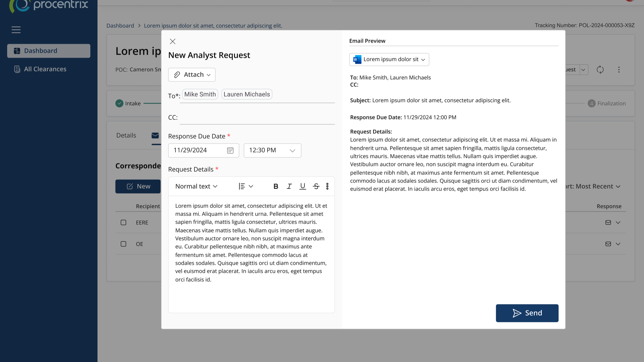This screenshot has width=644, height=362.
Task: Click the refresh icon near tracking header
Action: [600, 70]
